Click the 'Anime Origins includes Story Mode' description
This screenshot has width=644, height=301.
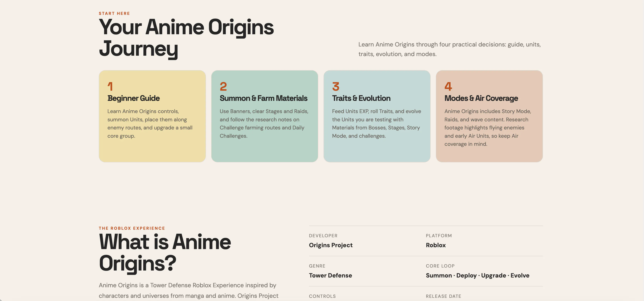(488, 128)
